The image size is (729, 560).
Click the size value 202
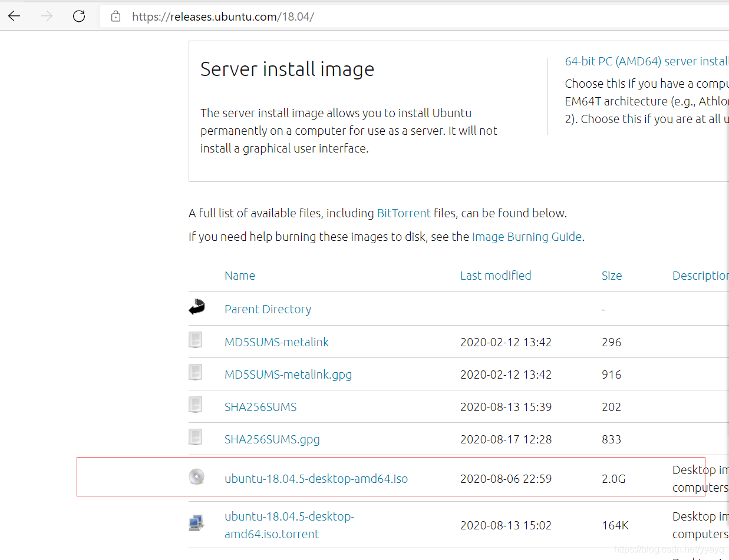coord(612,407)
